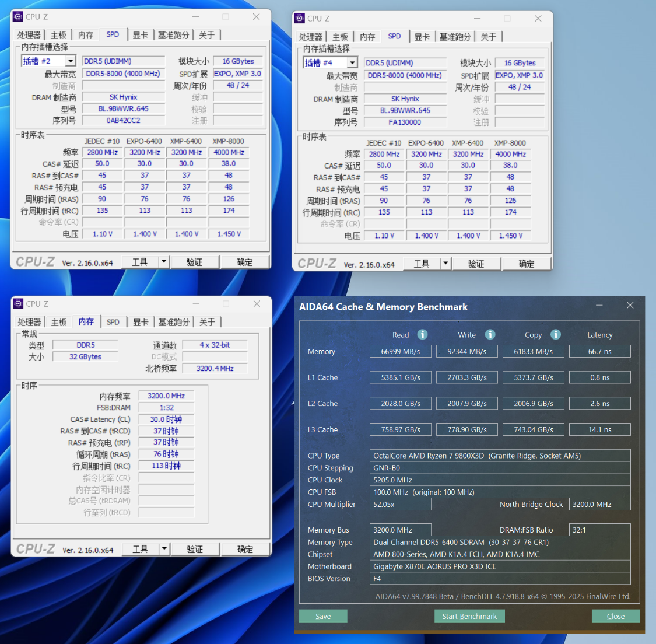Screen dimensions: 656x644
Task: Expand tools arrow in slot #2 window
Action: tap(164, 262)
